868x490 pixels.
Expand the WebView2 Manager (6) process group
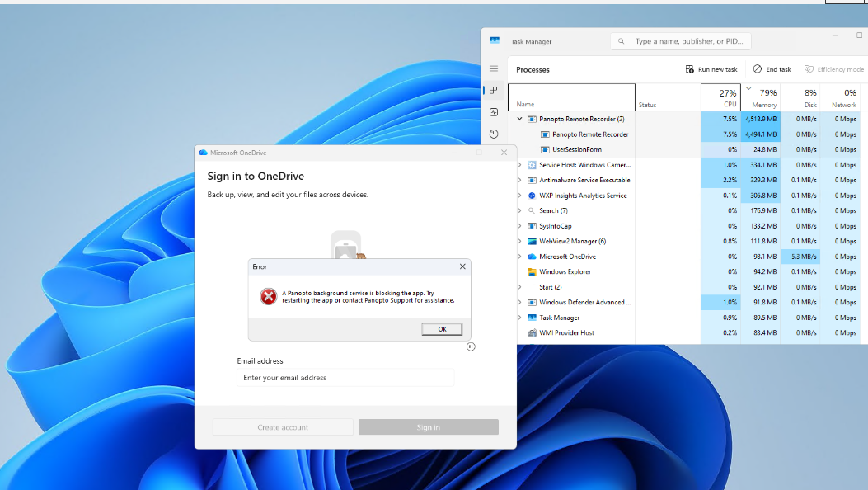click(520, 242)
